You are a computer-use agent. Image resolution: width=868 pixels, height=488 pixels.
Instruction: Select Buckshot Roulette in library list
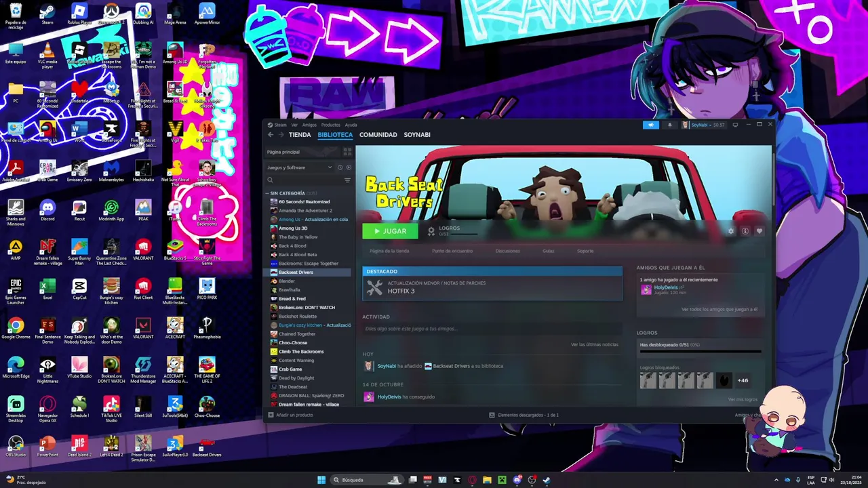(298, 317)
